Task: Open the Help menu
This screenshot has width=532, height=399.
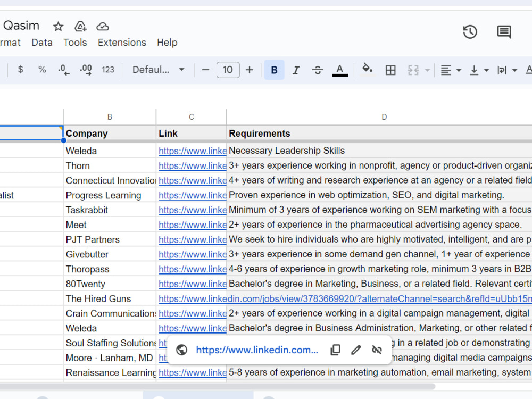Action: pyautogui.click(x=167, y=43)
